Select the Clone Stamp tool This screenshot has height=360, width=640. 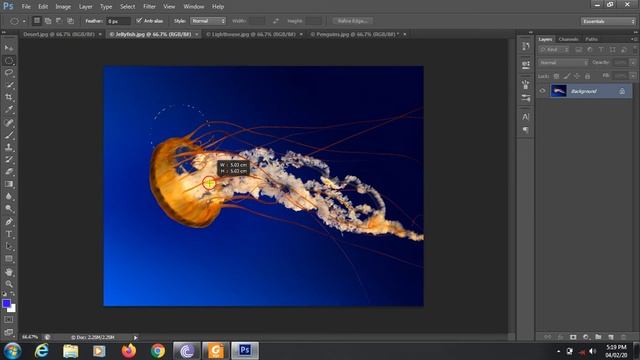(9, 147)
